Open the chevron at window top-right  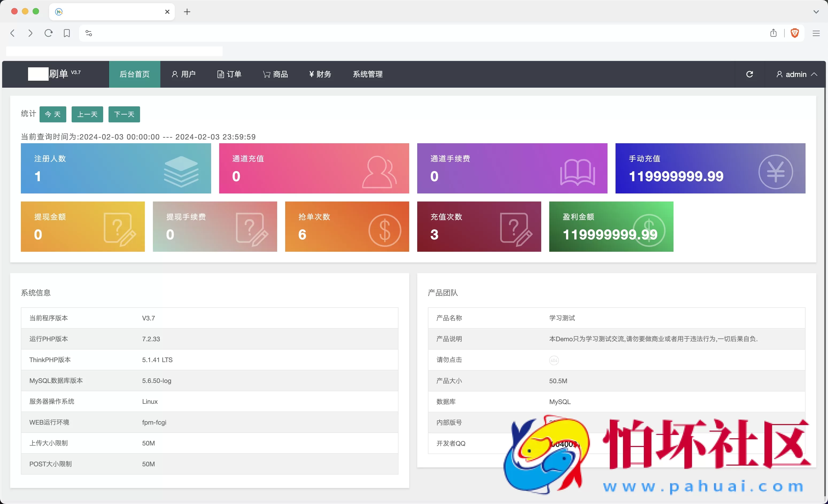(816, 11)
